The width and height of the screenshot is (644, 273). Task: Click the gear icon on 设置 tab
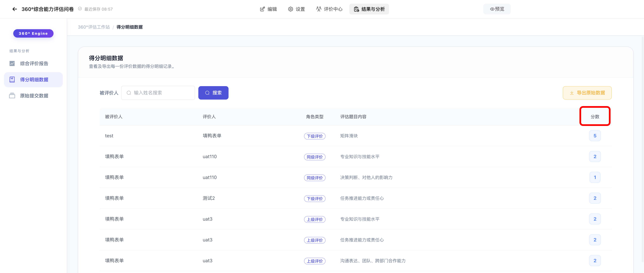pyautogui.click(x=290, y=9)
